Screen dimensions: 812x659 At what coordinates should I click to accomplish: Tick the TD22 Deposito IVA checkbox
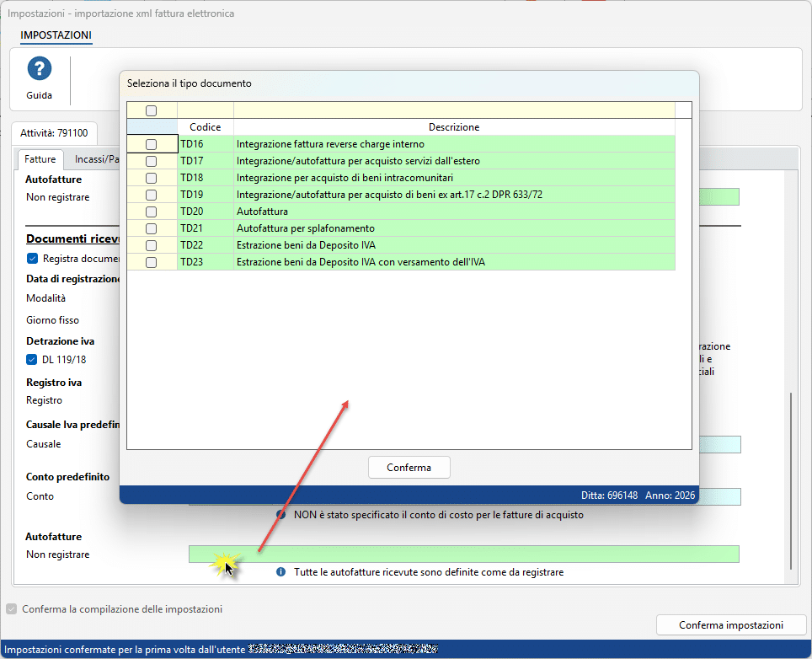coord(152,245)
